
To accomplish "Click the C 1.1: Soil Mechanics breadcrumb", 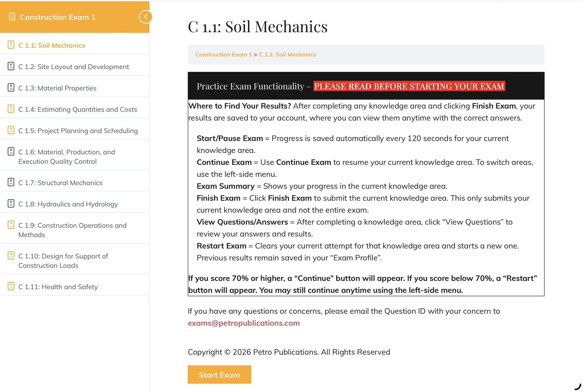I will tap(287, 54).
